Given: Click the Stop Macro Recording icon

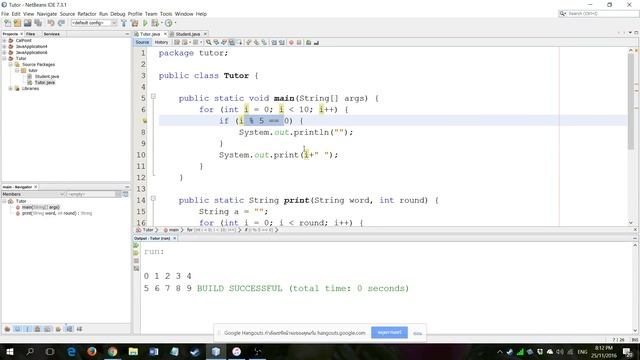Looking at the screenshot, I should 299,42.
